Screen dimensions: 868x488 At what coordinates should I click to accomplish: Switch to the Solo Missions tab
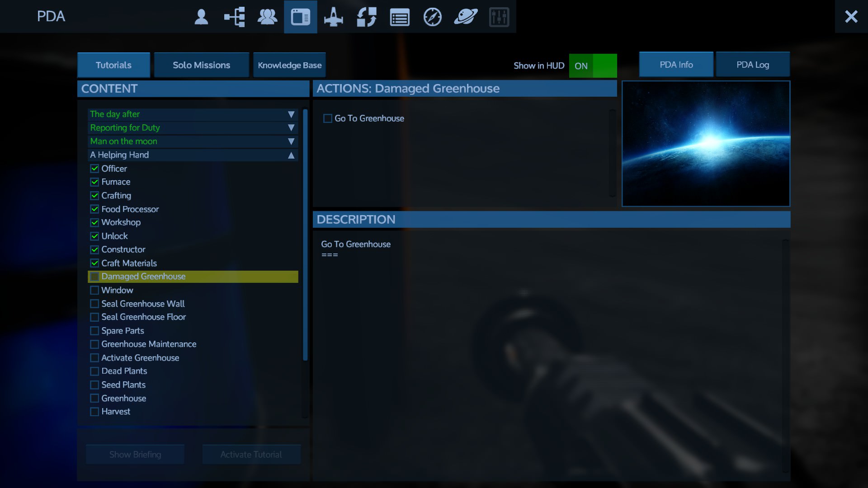tap(202, 65)
